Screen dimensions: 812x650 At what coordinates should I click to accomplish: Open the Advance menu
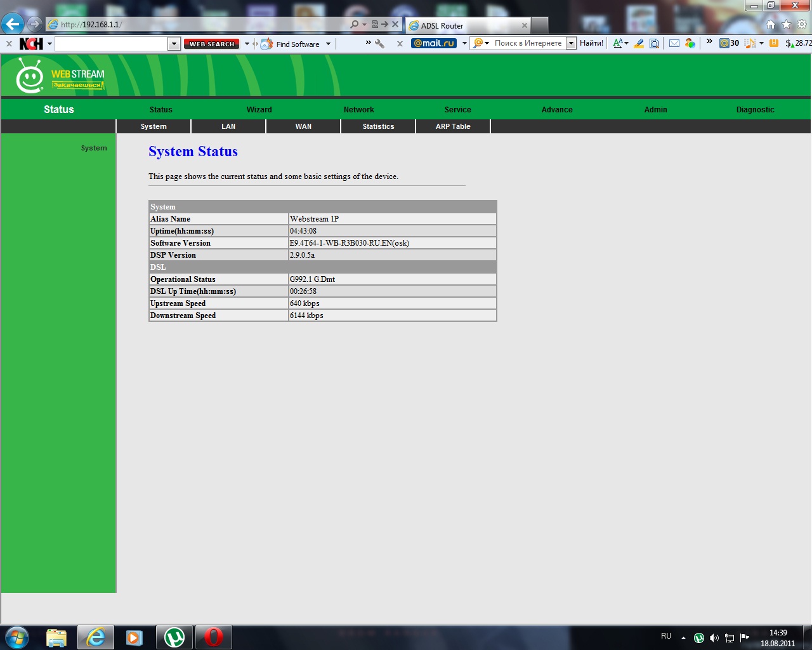(x=557, y=110)
